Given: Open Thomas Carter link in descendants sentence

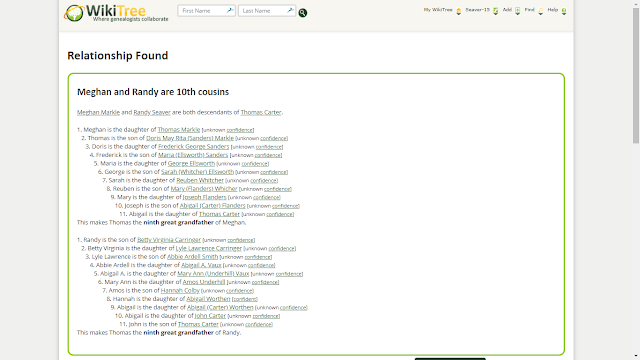Looking at the screenshot, I should click(261, 112).
